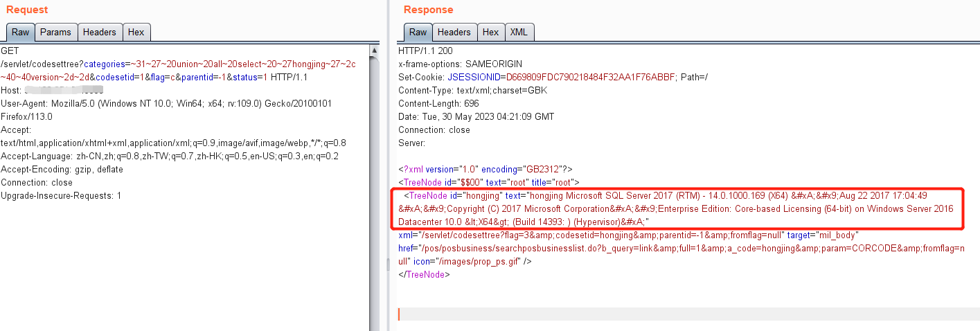Click the Response panel heading
The height and width of the screenshot is (331, 980).
tap(429, 10)
